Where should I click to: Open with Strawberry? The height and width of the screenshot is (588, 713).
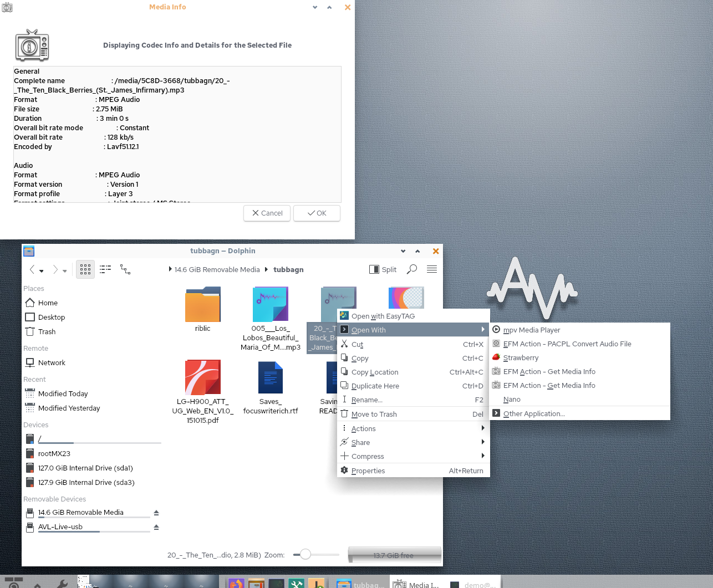tap(580, 357)
